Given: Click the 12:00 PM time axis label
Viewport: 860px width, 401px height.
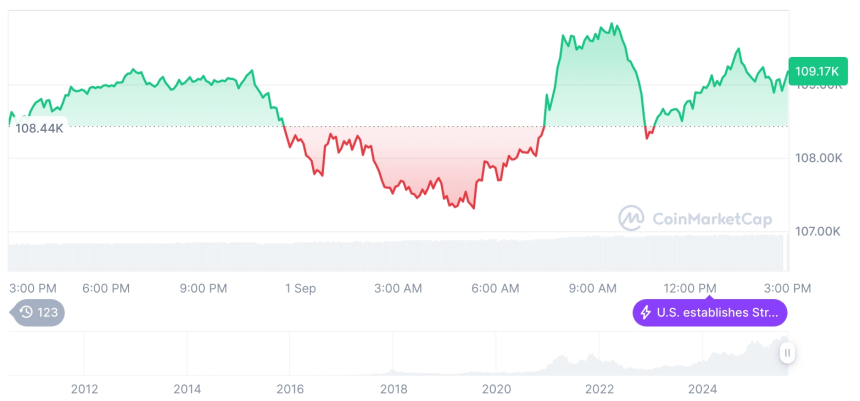Looking at the screenshot, I should (x=691, y=288).
